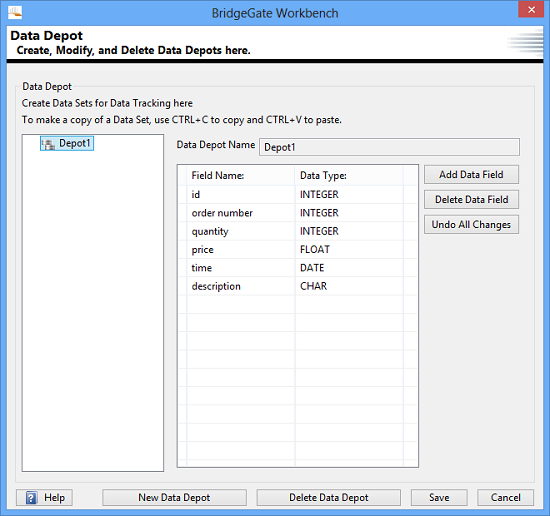Click the blue question mark Help icon
Image resolution: width=550 pixels, height=516 pixels.
(x=31, y=497)
